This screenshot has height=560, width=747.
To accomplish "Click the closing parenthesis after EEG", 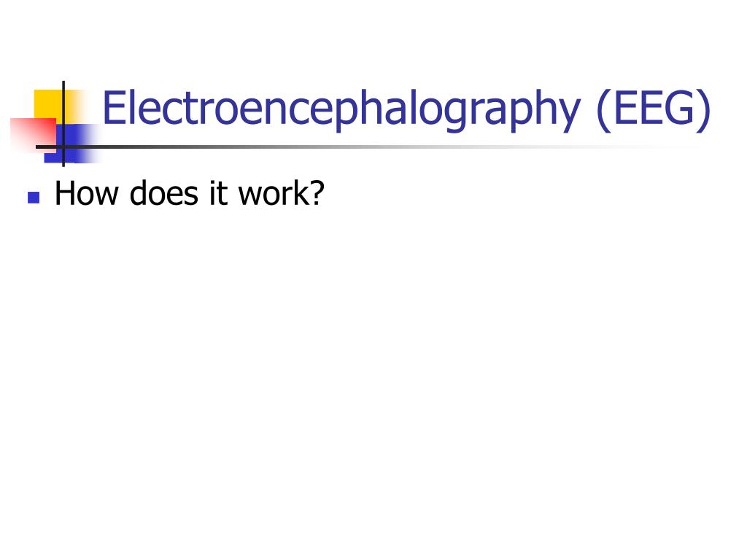I will (x=704, y=111).
